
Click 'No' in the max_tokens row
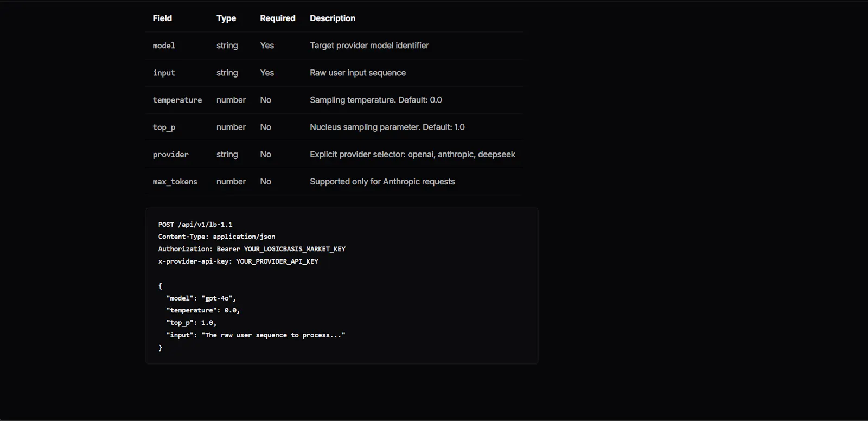point(266,181)
